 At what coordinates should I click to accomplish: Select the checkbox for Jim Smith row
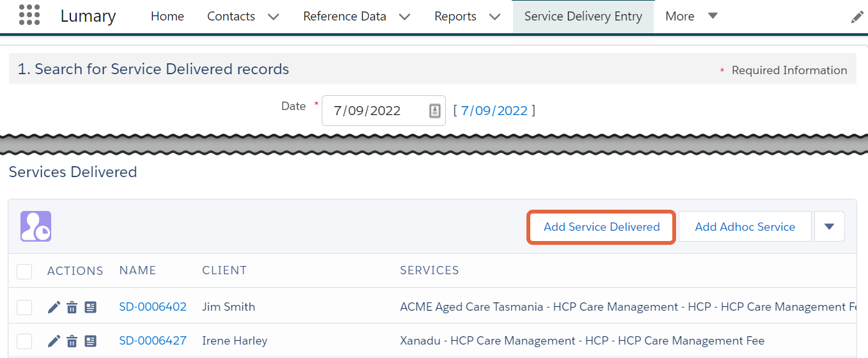pos(24,307)
